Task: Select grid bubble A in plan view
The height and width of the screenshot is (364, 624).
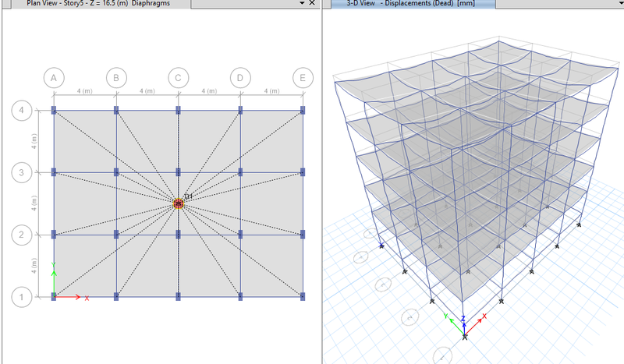Action: (x=54, y=78)
